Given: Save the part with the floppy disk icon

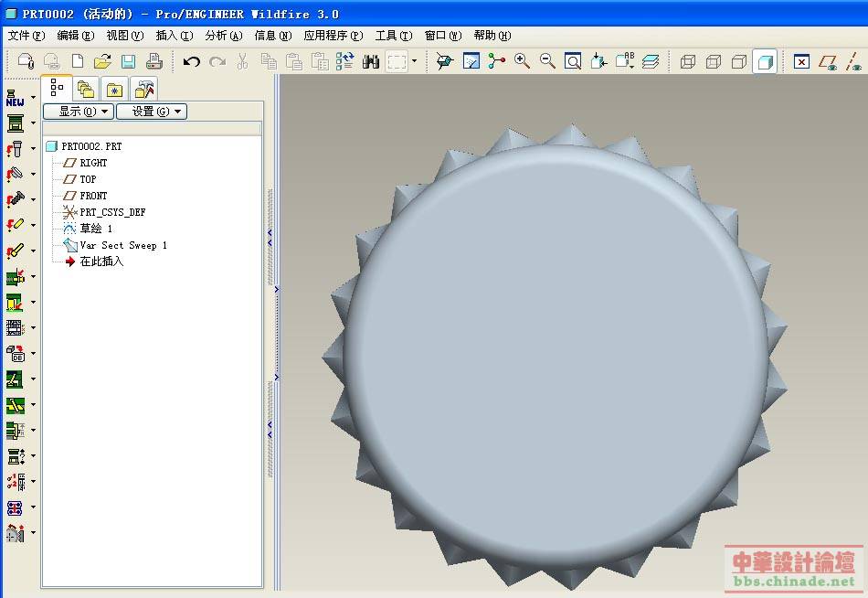Looking at the screenshot, I should (x=128, y=61).
